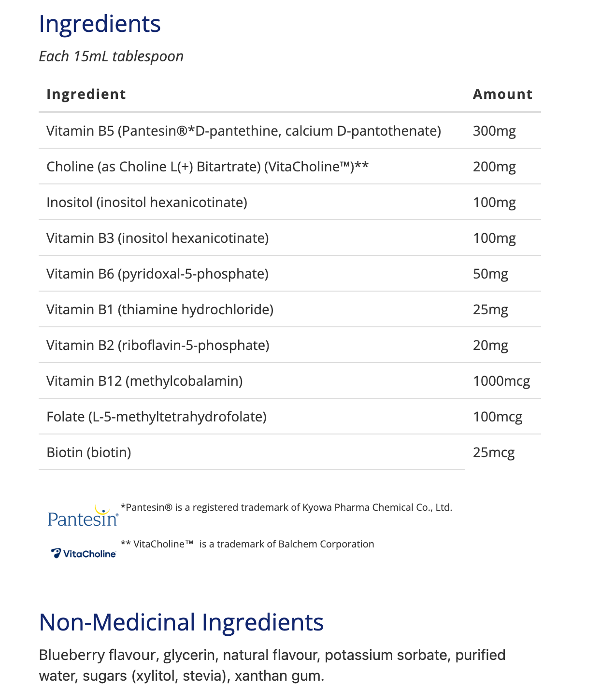
Task: Click the Folate L-5-methyltetrahydrofolate row
Action: 290,417
